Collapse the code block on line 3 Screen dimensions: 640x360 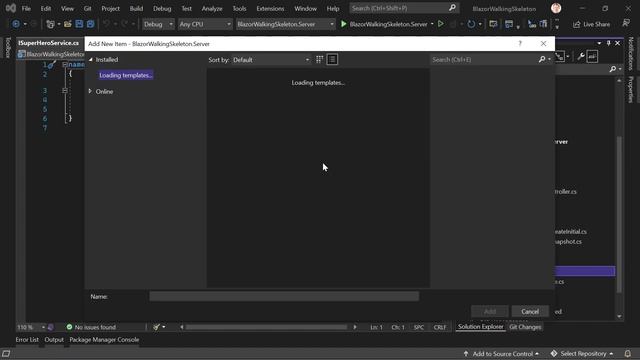point(64,91)
